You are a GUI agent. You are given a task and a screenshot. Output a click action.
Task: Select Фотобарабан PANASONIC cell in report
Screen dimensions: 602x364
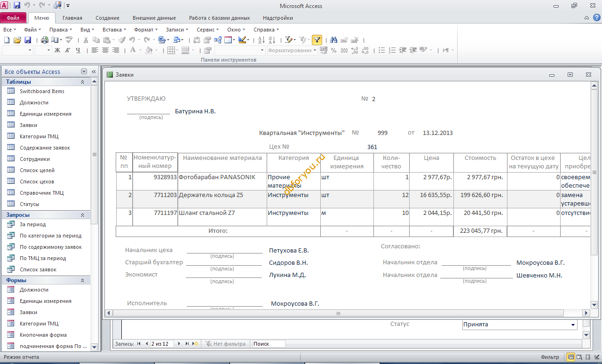point(222,181)
